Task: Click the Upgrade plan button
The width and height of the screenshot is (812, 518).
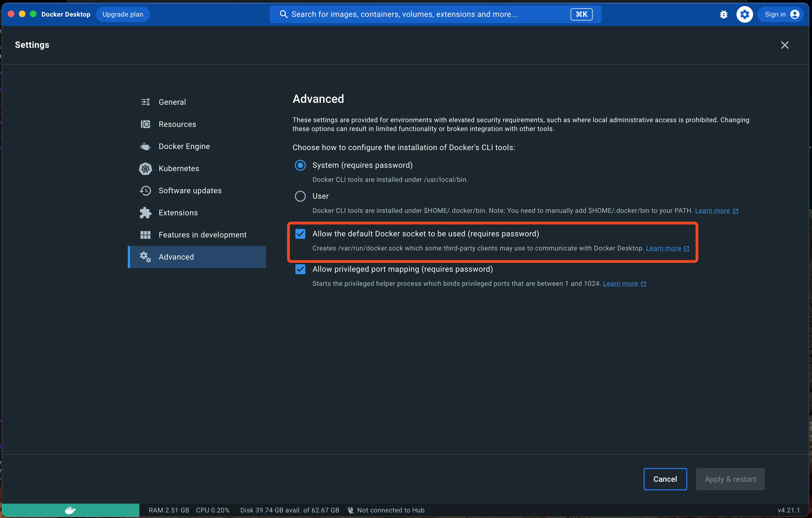Action: pos(123,14)
